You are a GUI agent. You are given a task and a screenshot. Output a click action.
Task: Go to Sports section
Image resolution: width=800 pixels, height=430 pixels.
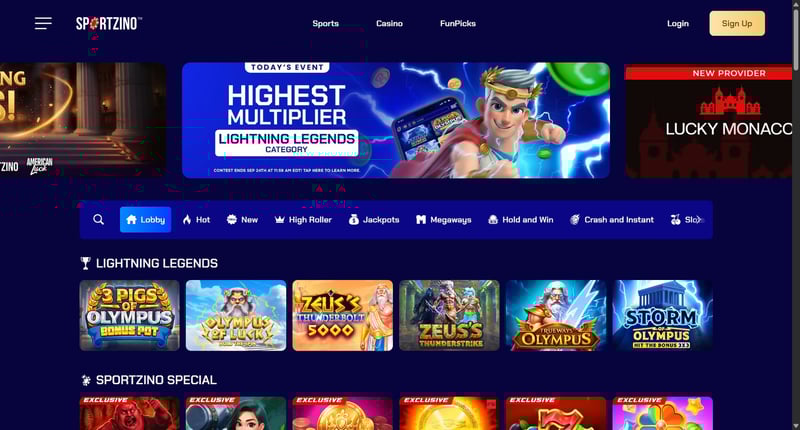(326, 23)
